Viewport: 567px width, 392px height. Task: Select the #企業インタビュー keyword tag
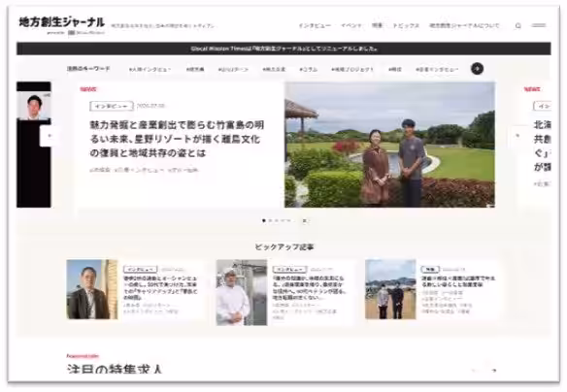(437, 69)
